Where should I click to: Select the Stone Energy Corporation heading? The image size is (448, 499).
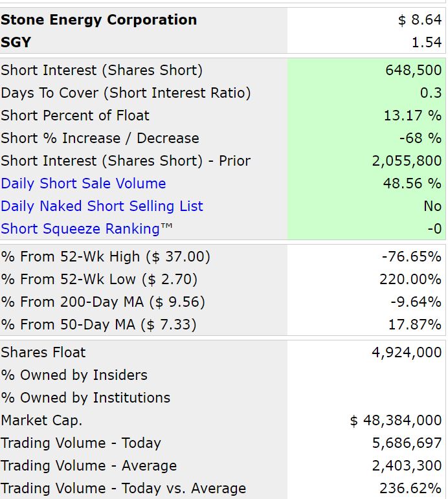(98, 19)
